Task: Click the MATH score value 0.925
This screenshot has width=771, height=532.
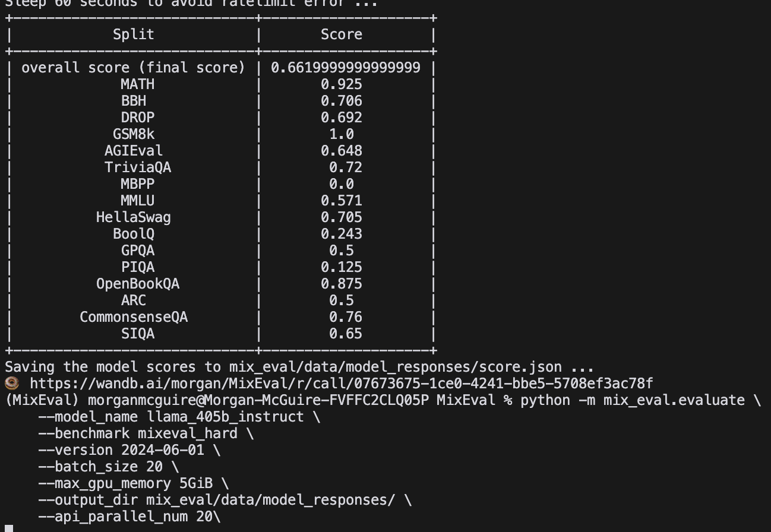Action: tap(342, 84)
